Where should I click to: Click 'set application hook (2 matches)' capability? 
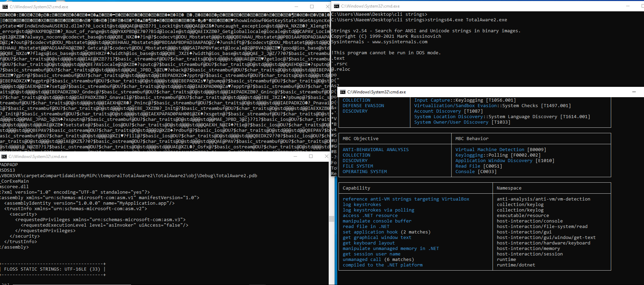[x=387, y=232]
